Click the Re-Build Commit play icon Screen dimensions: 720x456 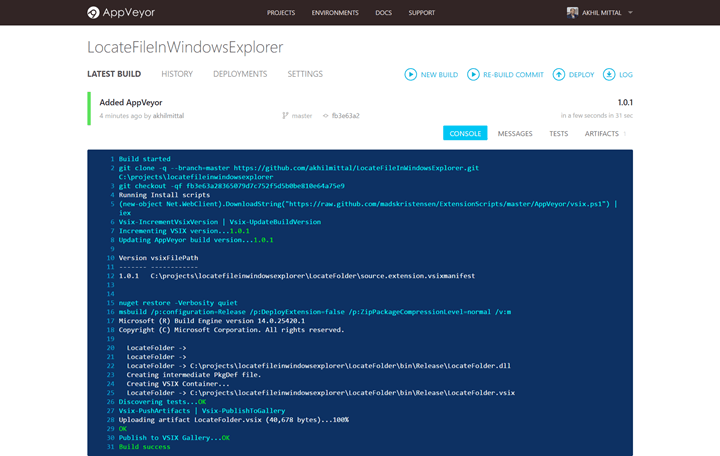point(473,74)
